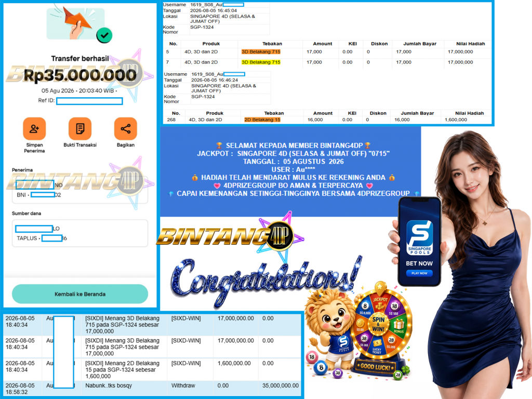Click the 1,600,000 Nilai Hadiah value

[x=456, y=119]
